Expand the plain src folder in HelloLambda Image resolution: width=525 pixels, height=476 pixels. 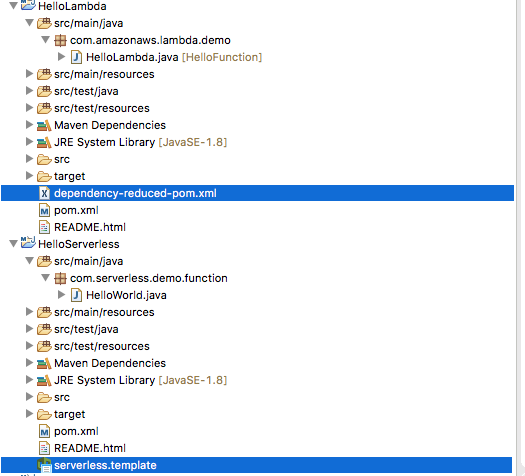tap(29, 159)
